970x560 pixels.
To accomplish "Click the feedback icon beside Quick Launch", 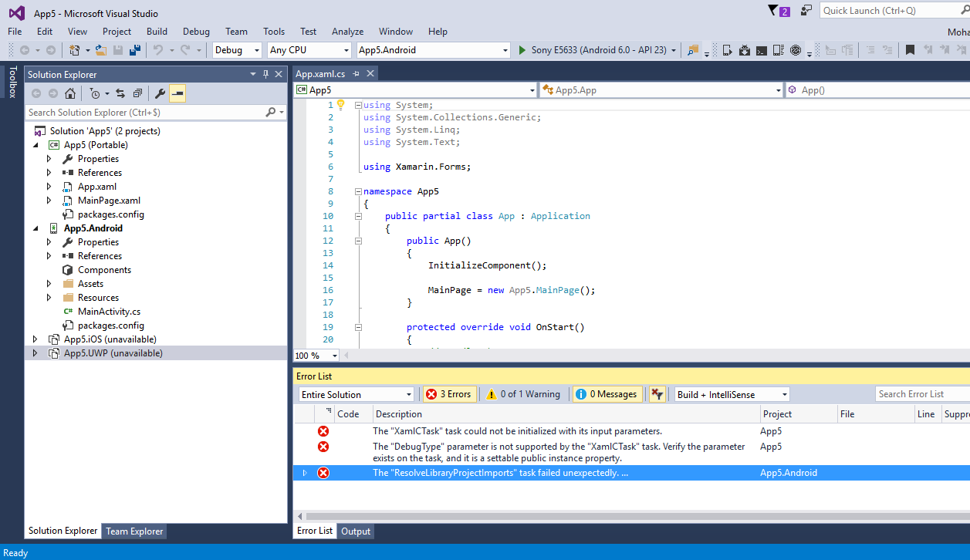I will click(x=806, y=10).
